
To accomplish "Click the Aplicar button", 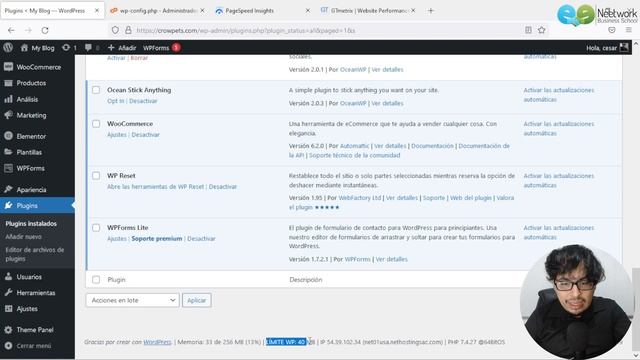I will 196,300.
